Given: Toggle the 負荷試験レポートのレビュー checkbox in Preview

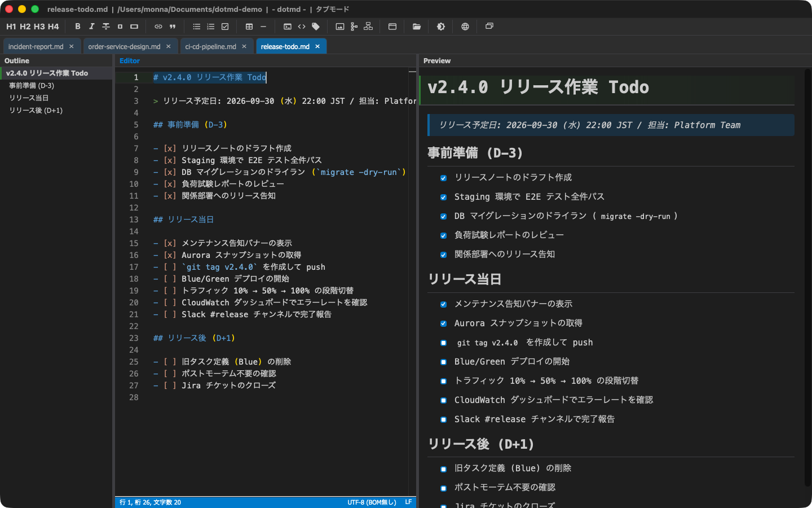Looking at the screenshot, I should pos(443,236).
